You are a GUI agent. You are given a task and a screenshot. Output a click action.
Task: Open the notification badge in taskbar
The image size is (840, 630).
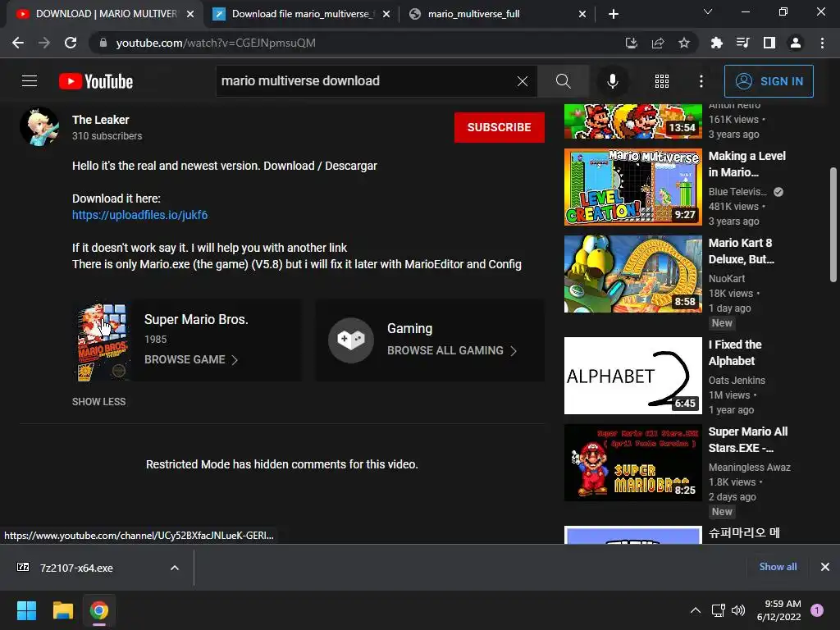click(x=817, y=610)
